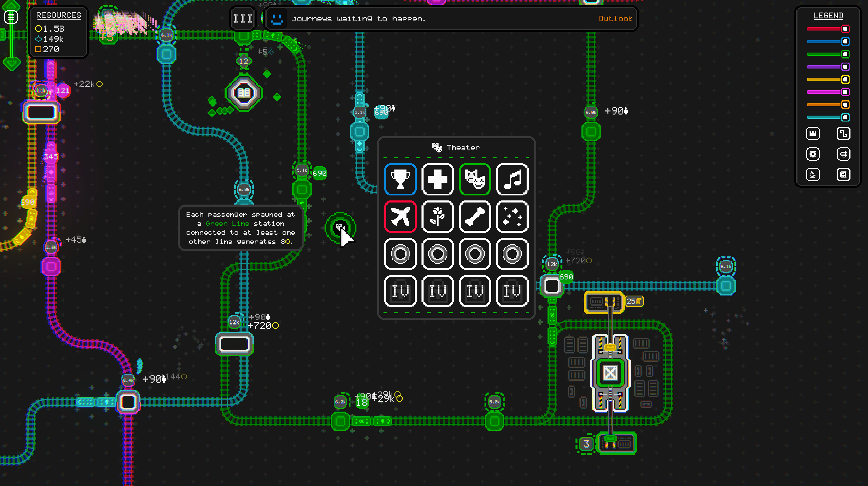
Task: Click the zigzag path icon in Legend
Action: coord(843,134)
